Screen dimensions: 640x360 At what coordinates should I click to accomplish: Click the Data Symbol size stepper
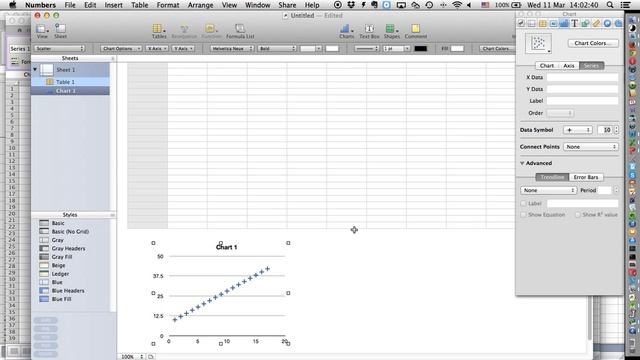(616, 130)
